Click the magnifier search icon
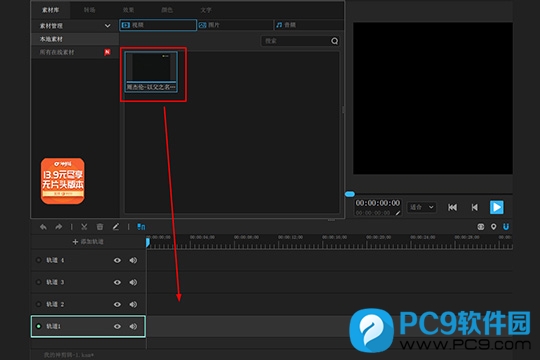The width and height of the screenshot is (540, 360). 334,41
